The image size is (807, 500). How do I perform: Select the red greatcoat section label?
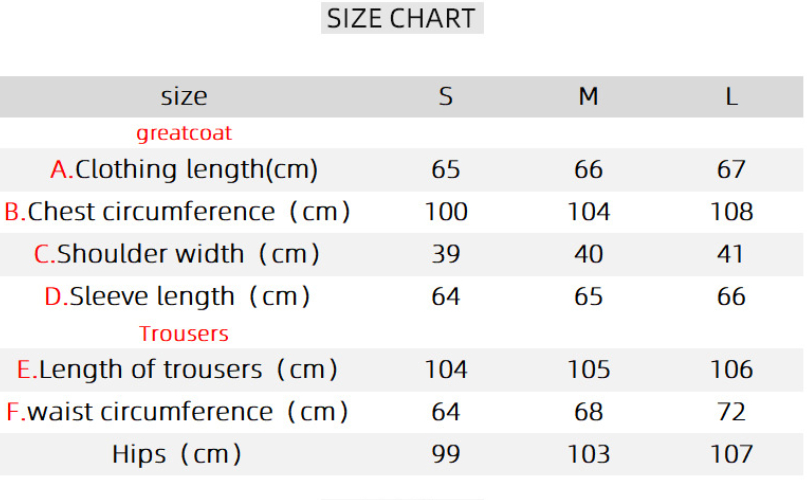[x=184, y=133]
